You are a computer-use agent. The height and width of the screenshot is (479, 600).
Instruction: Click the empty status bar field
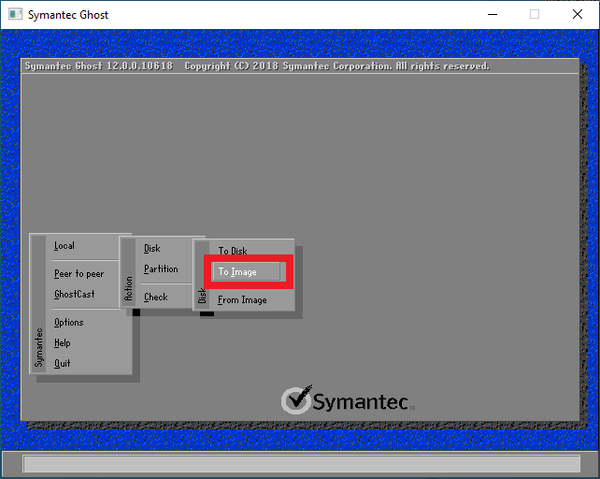click(x=301, y=464)
